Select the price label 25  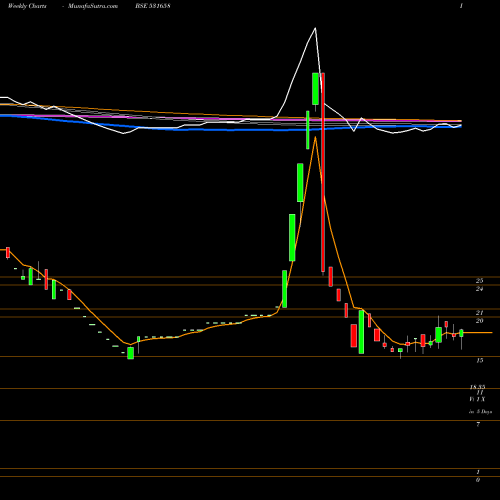tap(479, 281)
